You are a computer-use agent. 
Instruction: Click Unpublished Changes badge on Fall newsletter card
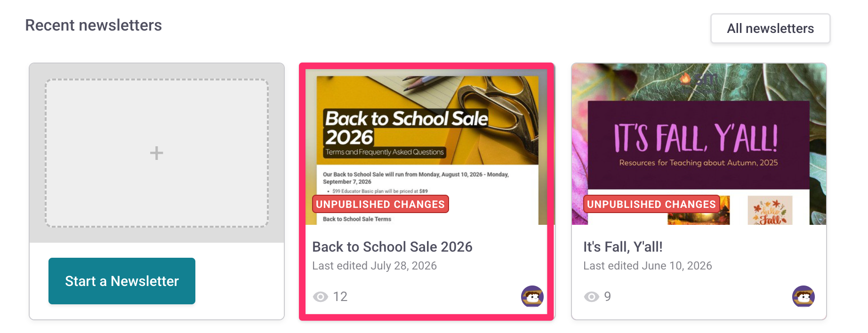coord(651,204)
